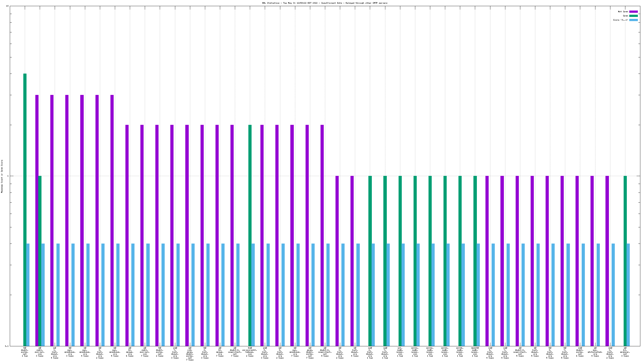644x362 pixels.
Task: Click the y-axis label Message Count or Spam Score
Action: pos(2,176)
